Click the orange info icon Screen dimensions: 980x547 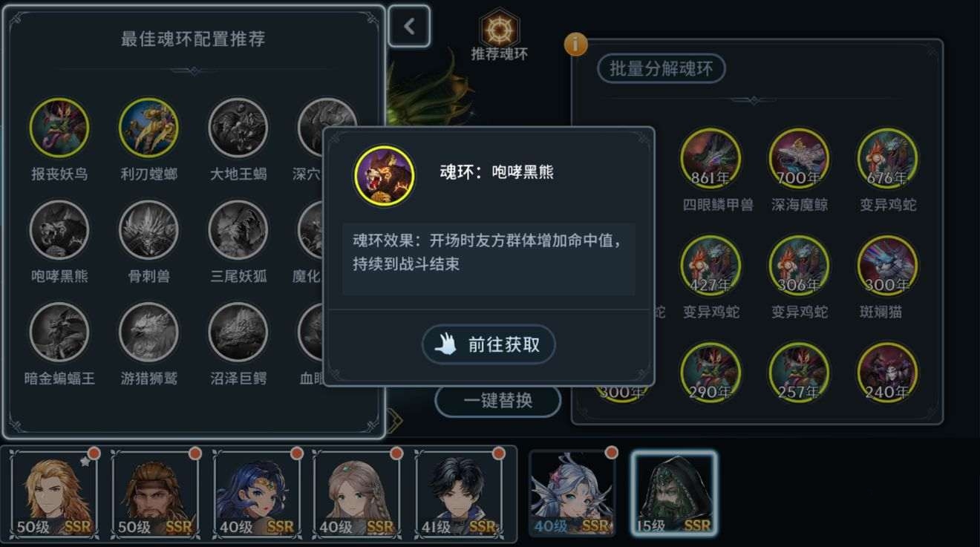coord(576,44)
